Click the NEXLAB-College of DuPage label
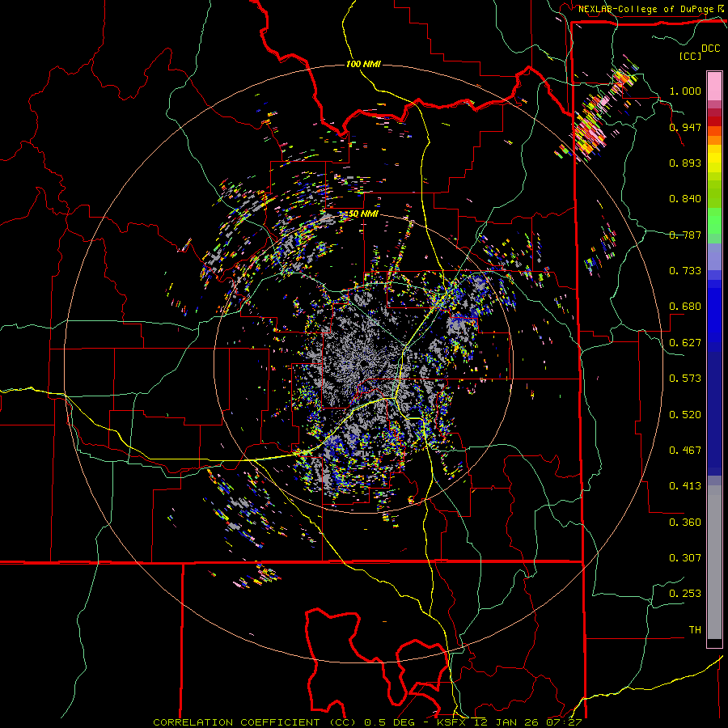The image size is (728, 728). tap(646, 9)
